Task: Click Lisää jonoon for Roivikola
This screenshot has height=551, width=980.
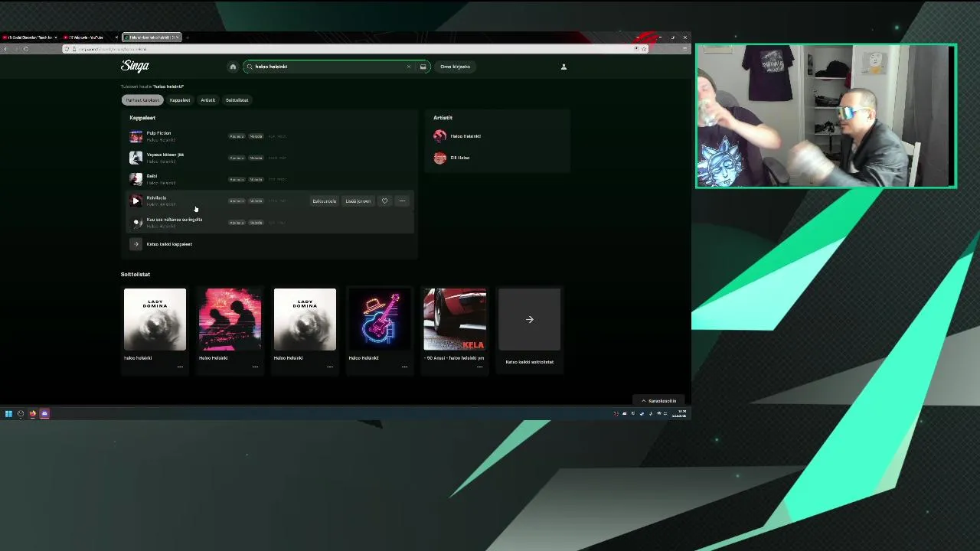Action: click(358, 201)
